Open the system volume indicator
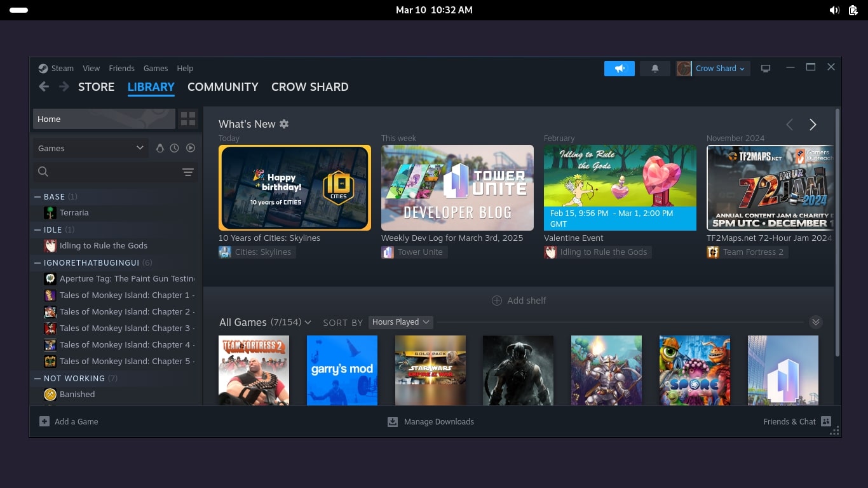Image resolution: width=868 pixels, height=488 pixels. [x=834, y=10]
